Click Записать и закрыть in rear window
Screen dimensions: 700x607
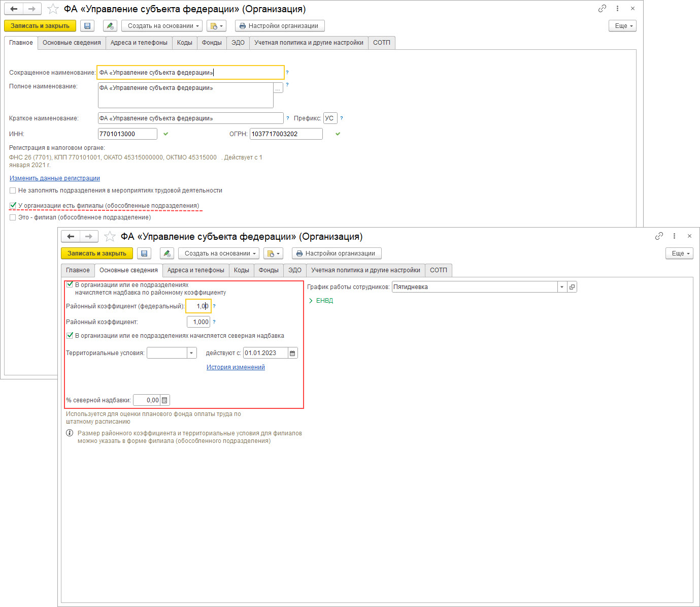40,26
